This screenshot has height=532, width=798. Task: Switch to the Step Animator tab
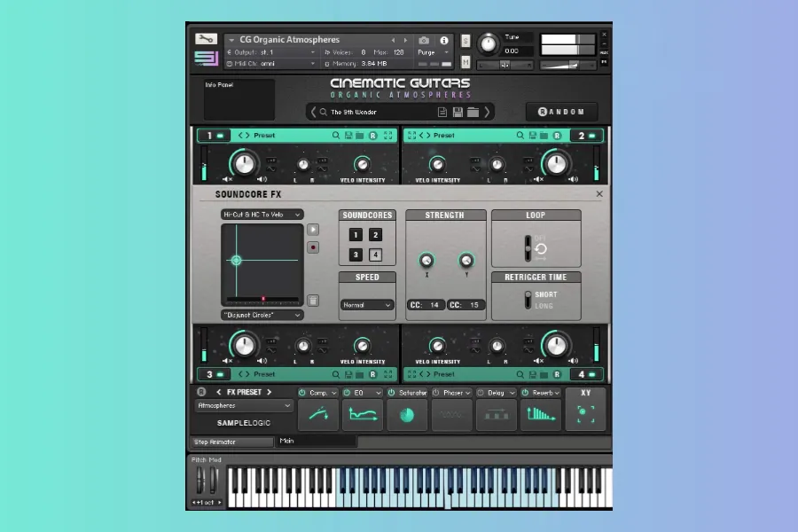pos(232,442)
